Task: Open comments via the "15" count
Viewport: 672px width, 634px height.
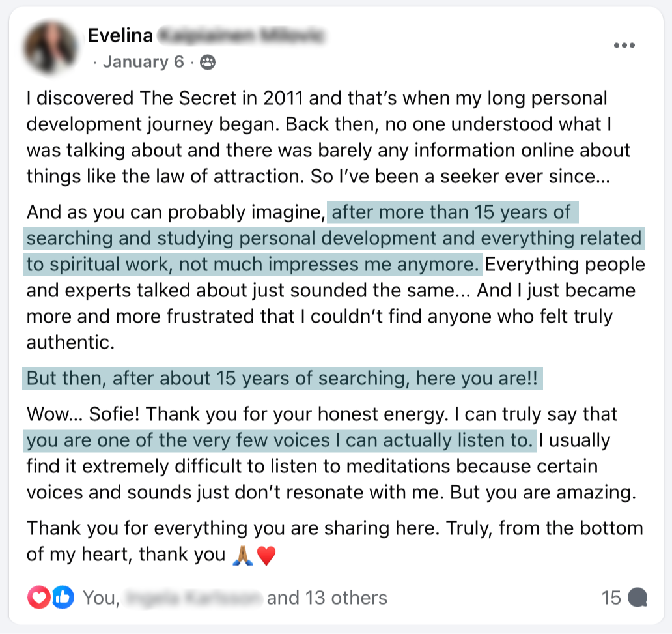Action: 611,597
